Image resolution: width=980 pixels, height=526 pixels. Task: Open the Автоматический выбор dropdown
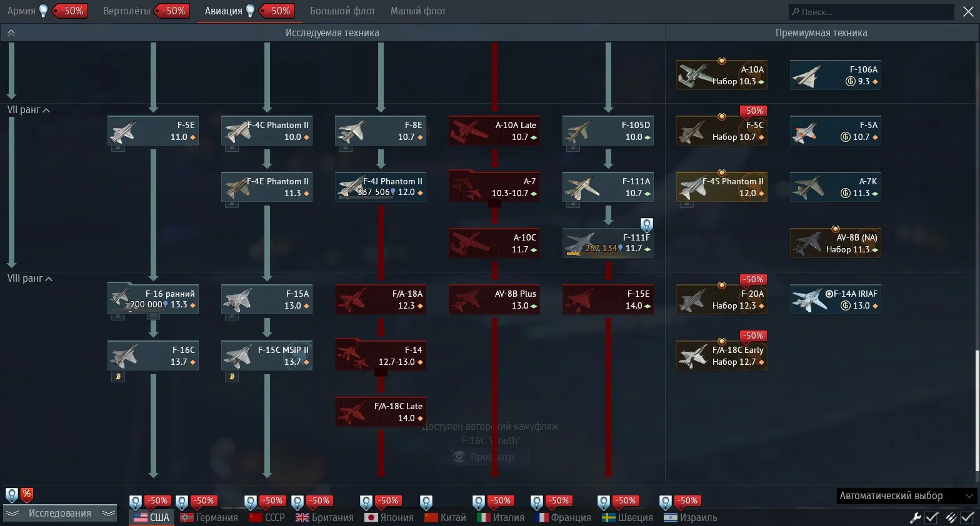906,495
